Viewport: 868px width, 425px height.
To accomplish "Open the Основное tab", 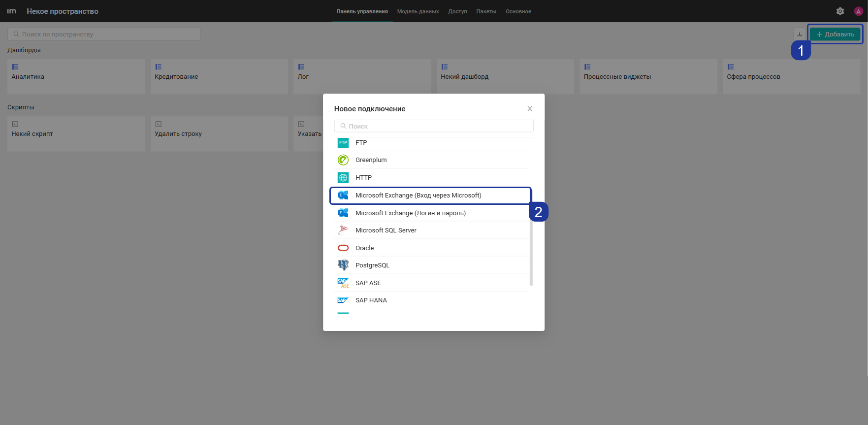I will point(518,11).
